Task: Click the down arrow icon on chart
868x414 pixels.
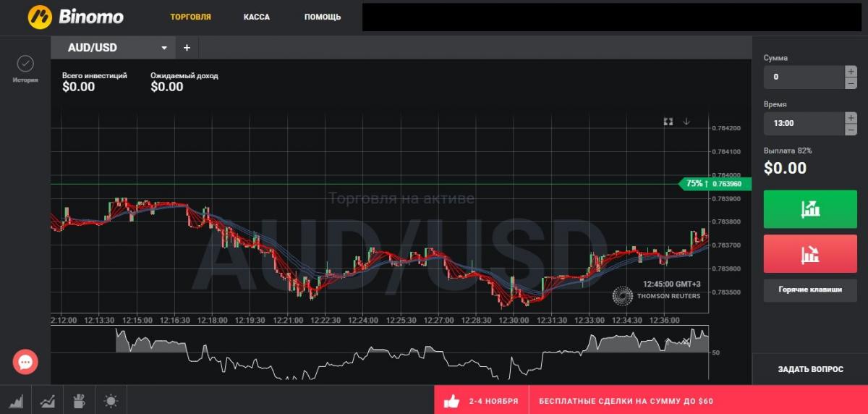Action: [686, 122]
